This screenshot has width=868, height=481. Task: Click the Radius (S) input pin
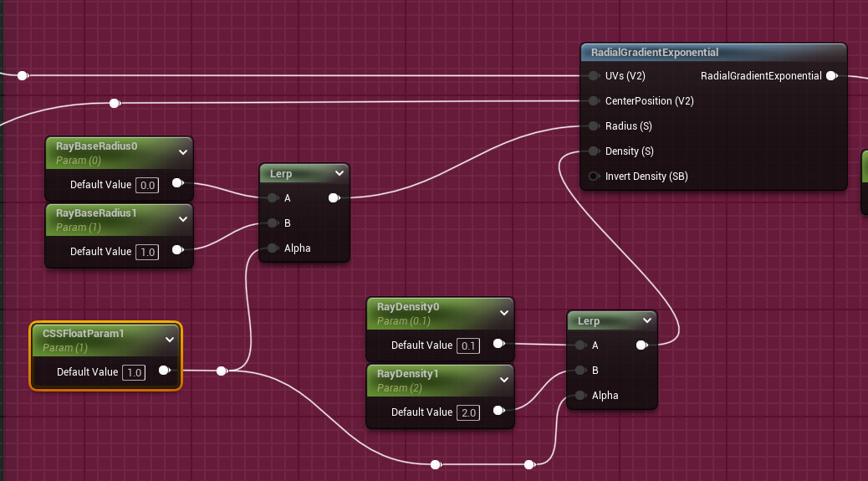(x=594, y=126)
